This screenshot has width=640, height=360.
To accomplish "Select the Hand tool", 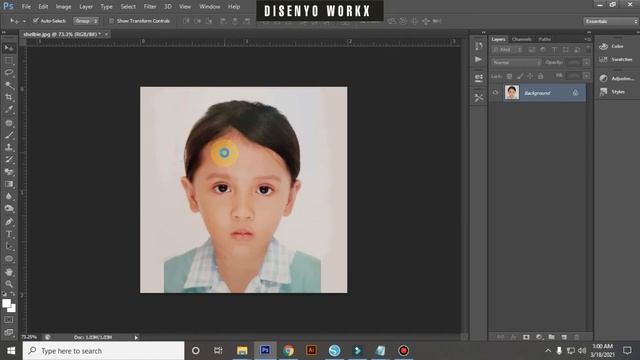I will coord(9,272).
